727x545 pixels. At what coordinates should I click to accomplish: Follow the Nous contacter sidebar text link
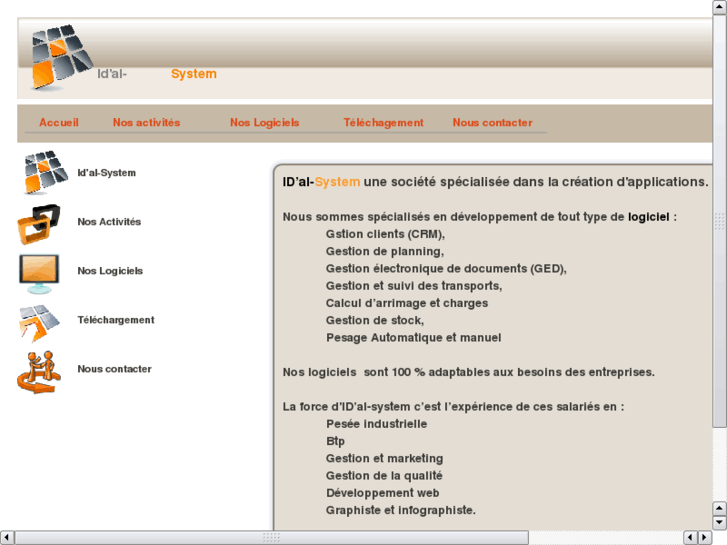click(115, 369)
